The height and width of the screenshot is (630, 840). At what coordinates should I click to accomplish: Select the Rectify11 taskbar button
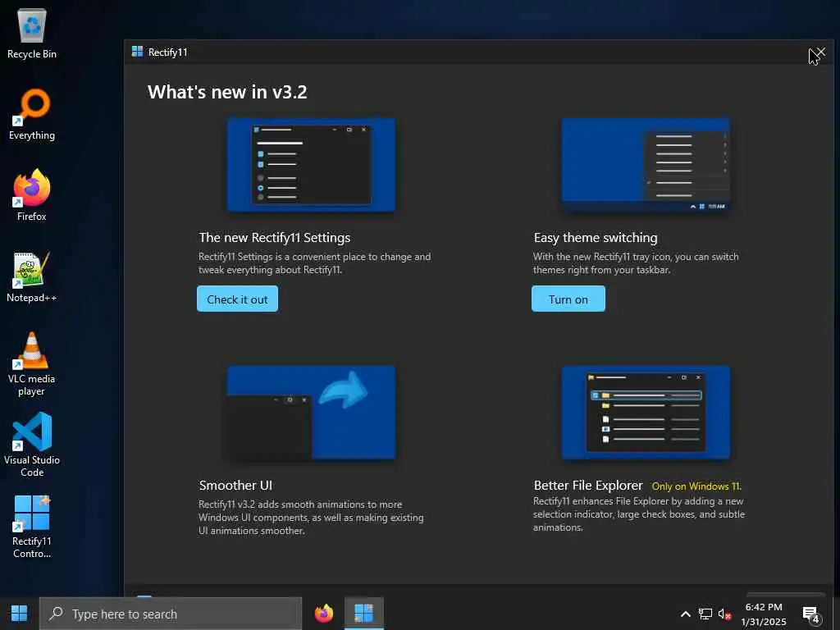point(363,614)
